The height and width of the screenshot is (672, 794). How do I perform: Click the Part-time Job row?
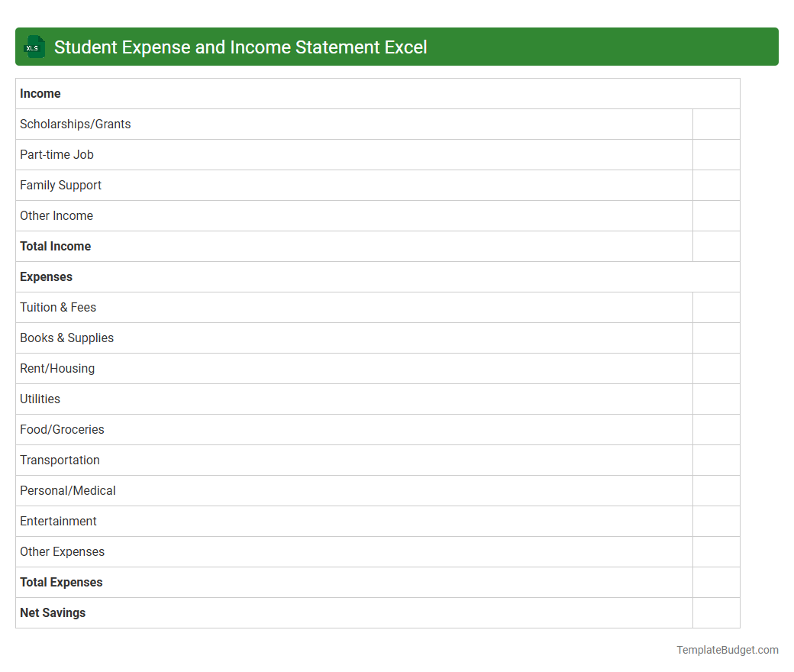(56, 154)
